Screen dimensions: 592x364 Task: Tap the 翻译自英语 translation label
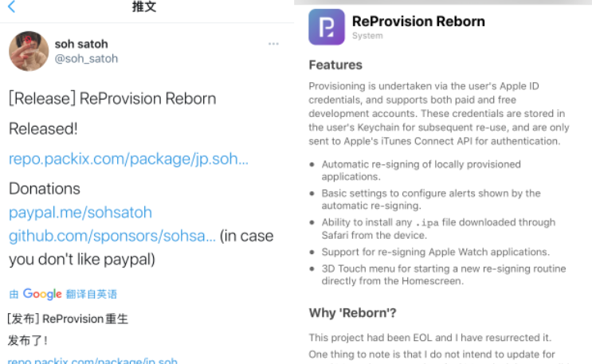92,294
